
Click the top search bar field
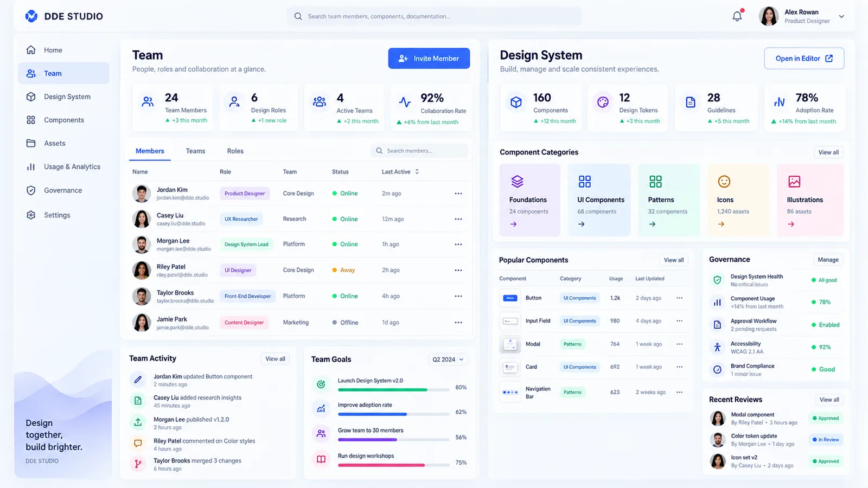point(434,16)
